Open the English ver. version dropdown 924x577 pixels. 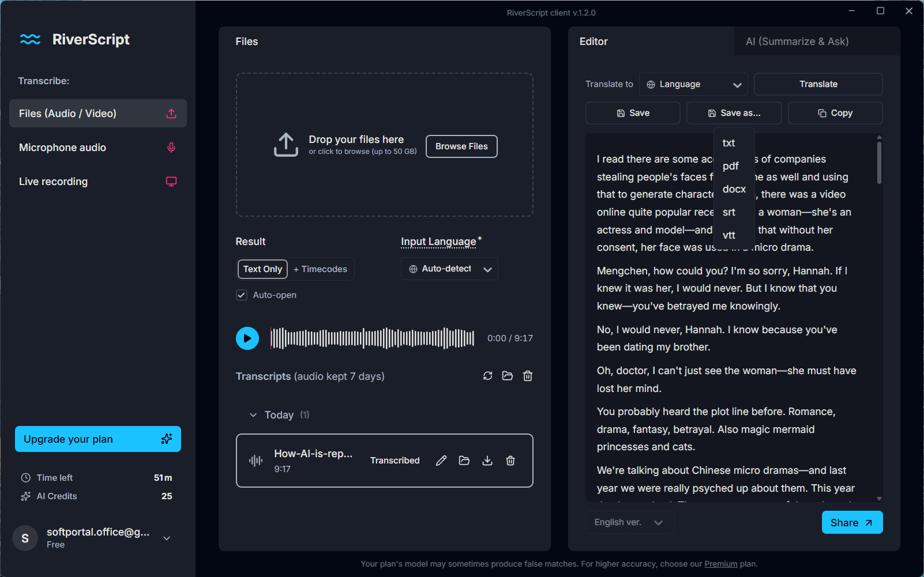pyautogui.click(x=629, y=522)
